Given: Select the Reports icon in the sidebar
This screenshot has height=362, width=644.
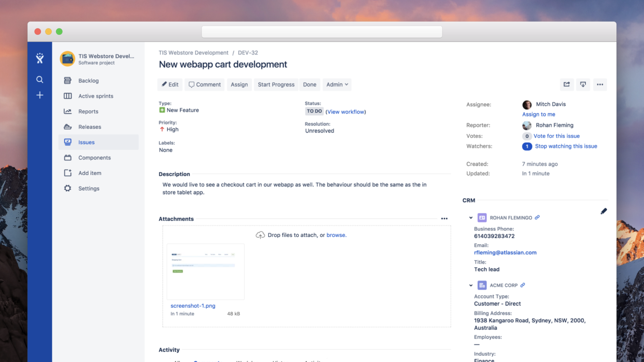Looking at the screenshot, I should tap(68, 111).
